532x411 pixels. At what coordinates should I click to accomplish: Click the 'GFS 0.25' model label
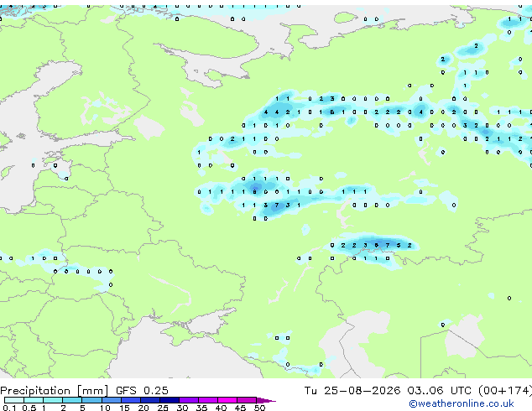[142, 391]
